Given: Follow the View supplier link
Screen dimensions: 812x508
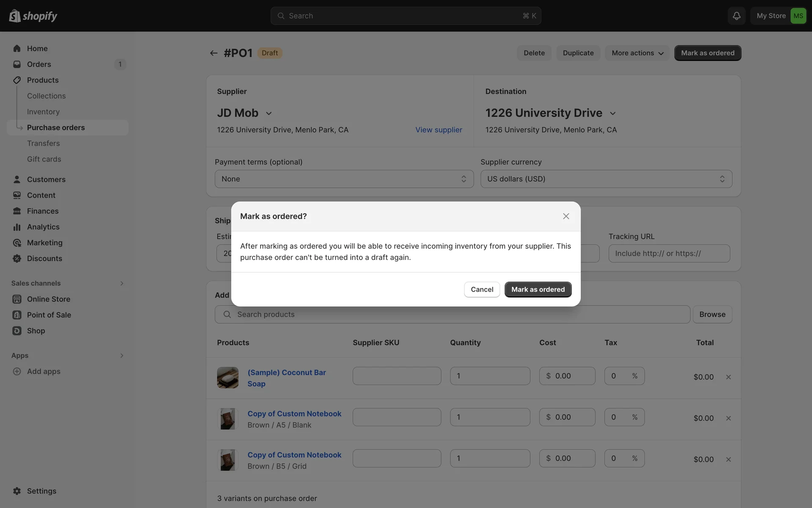Looking at the screenshot, I should coord(439,130).
